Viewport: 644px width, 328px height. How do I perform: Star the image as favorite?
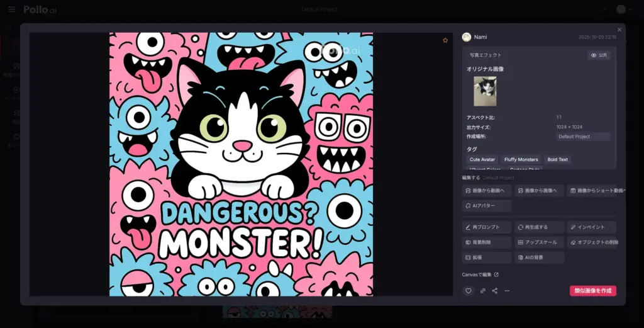(445, 40)
